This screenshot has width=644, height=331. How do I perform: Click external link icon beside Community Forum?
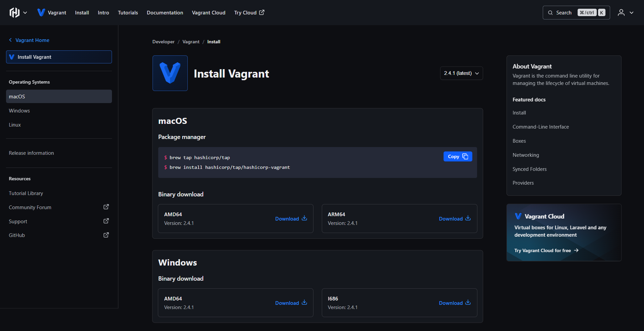(106, 207)
